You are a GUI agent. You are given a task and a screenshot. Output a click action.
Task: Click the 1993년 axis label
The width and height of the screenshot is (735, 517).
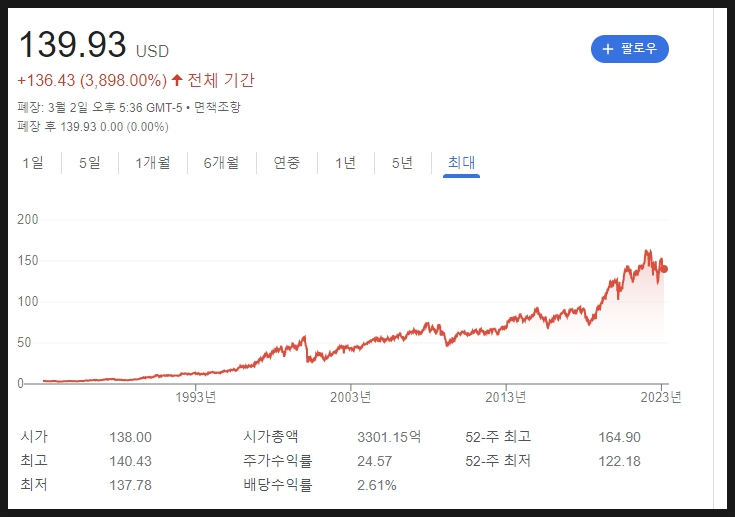[195, 397]
